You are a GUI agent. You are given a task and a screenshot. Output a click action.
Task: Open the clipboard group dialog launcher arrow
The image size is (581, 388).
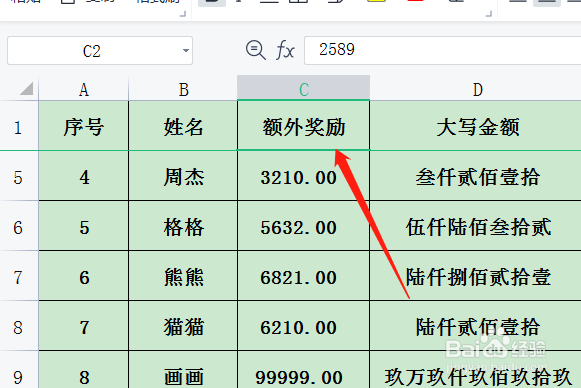coord(182,14)
